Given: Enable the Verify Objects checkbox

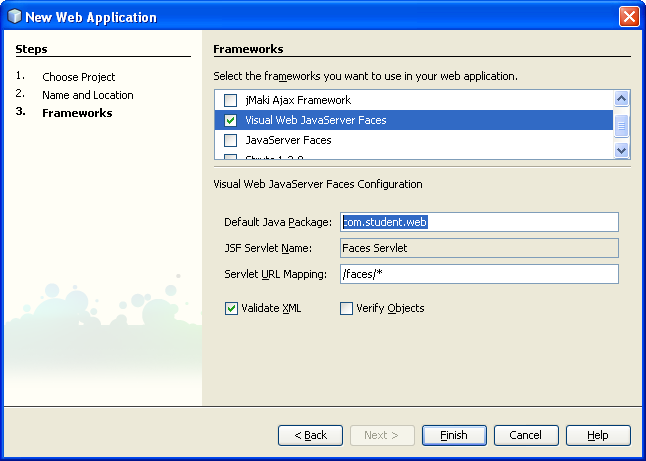Looking at the screenshot, I should (x=346, y=308).
